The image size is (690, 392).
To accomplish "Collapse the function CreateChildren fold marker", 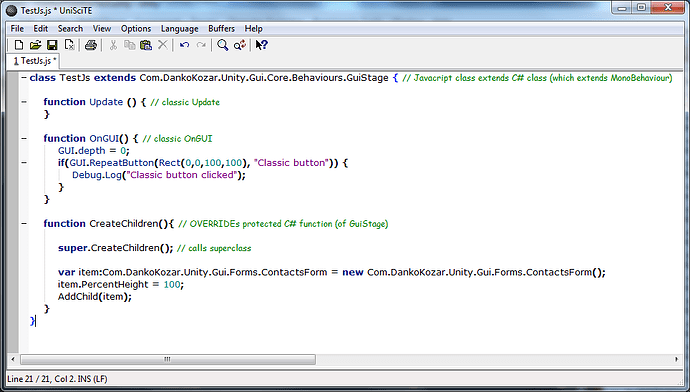I will (x=24, y=223).
